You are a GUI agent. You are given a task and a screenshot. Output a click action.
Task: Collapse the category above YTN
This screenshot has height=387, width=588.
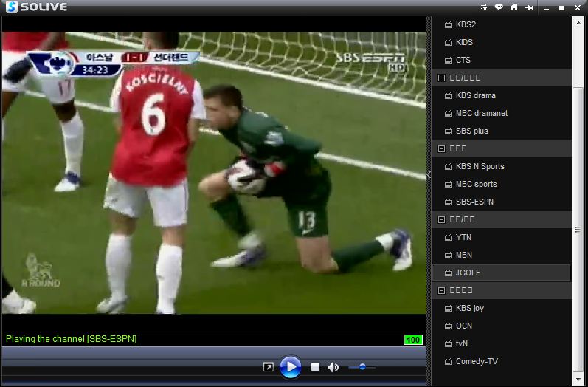click(x=441, y=219)
